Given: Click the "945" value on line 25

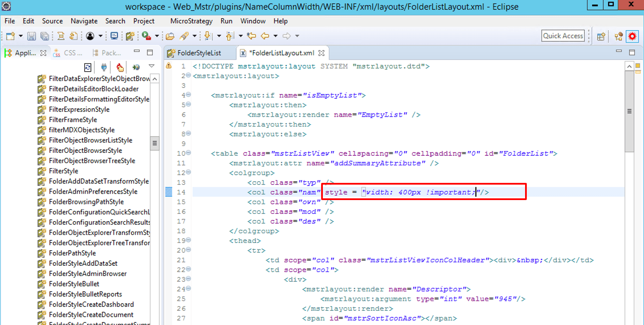Looking at the screenshot, I should pos(504,299).
